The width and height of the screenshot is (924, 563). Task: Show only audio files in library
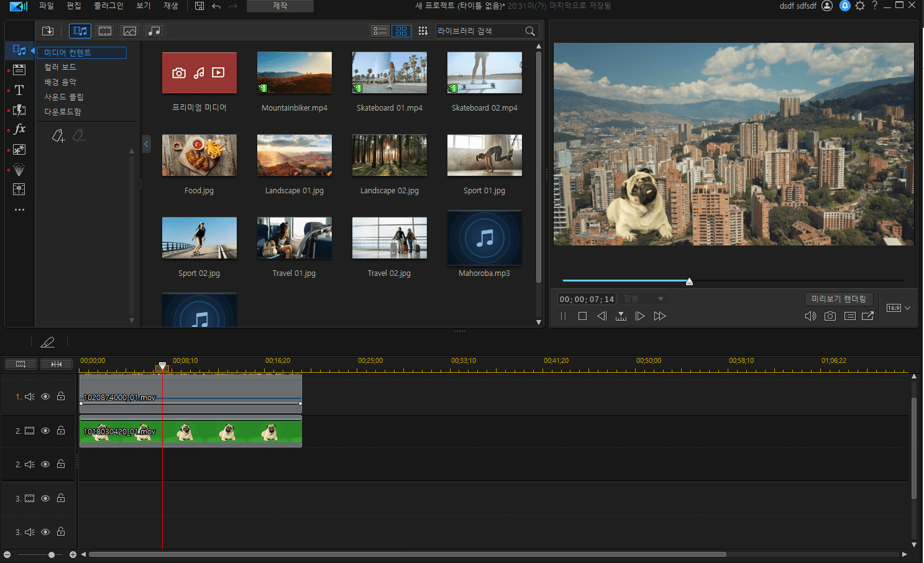point(155,31)
